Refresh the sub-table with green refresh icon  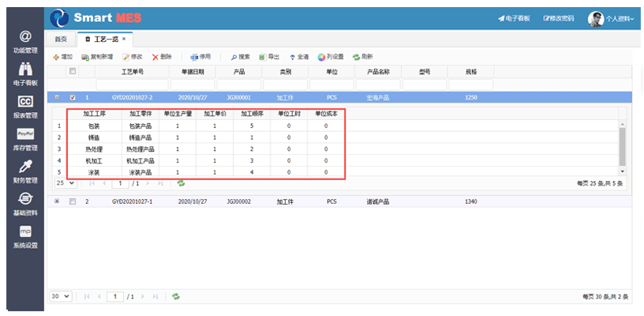(181, 182)
